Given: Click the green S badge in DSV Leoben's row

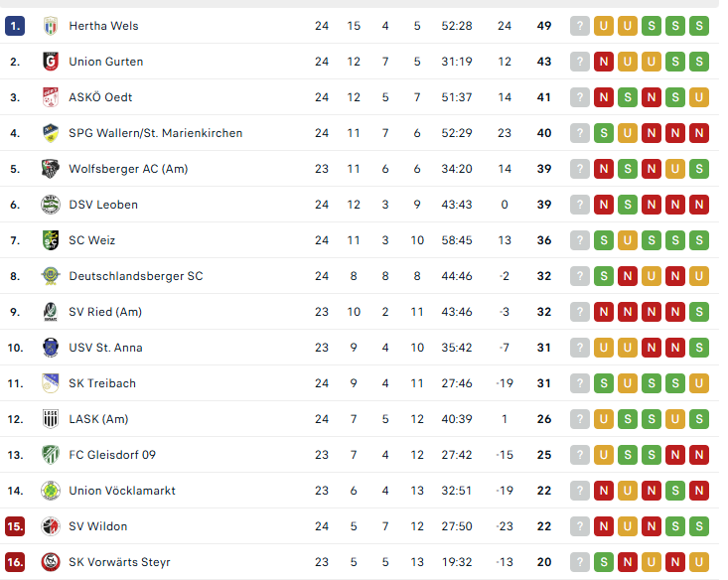Looking at the screenshot, I should click(x=628, y=205).
